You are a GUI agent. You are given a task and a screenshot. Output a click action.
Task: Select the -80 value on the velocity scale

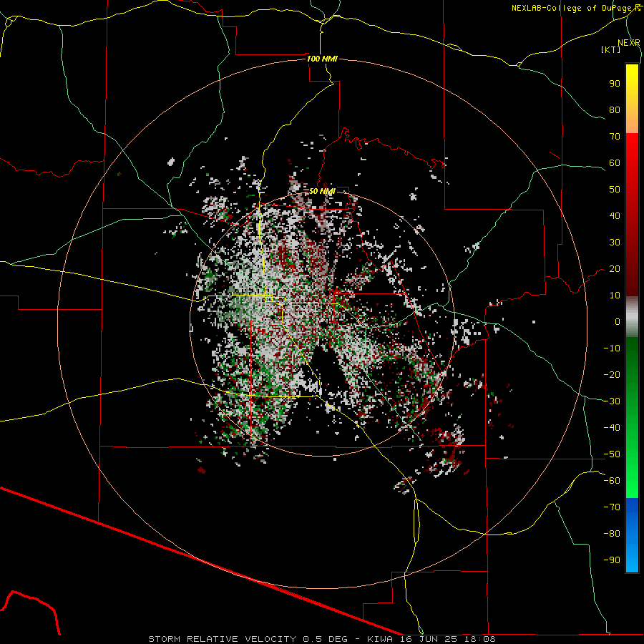click(x=612, y=534)
